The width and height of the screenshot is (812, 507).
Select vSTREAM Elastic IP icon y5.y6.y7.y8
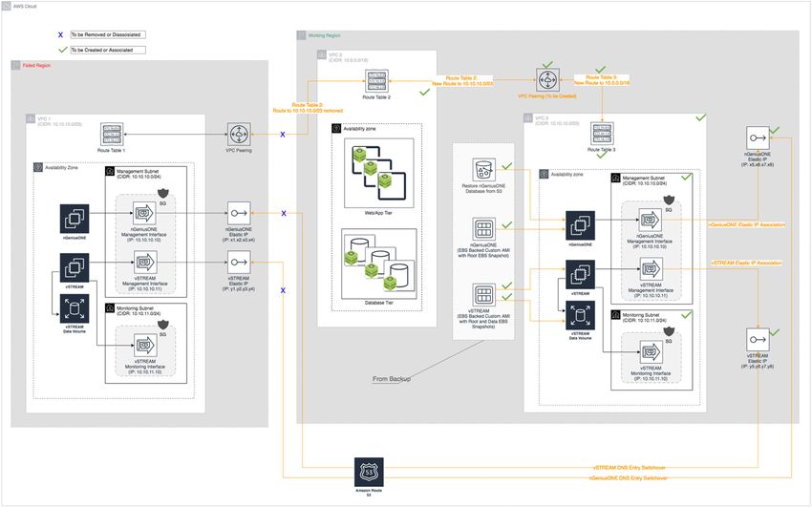tap(759, 340)
